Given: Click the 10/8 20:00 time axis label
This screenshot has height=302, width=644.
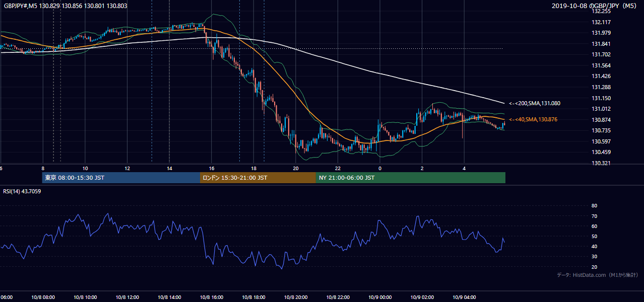Looking at the screenshot, I should (x=296, y=297).
